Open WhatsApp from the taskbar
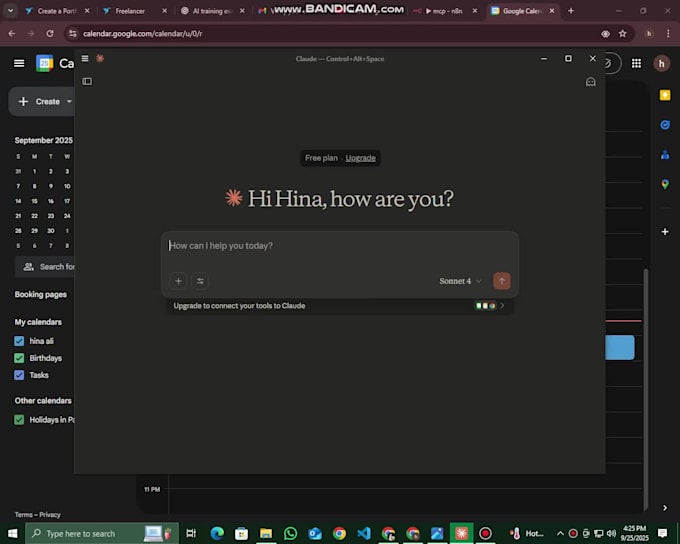680x544 pixels. (x=291, y=533)
